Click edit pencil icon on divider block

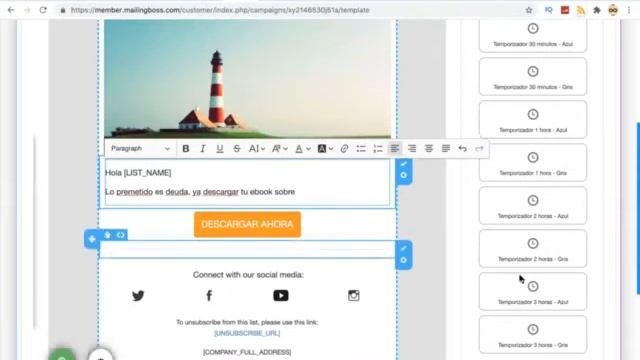pos(404,248)
